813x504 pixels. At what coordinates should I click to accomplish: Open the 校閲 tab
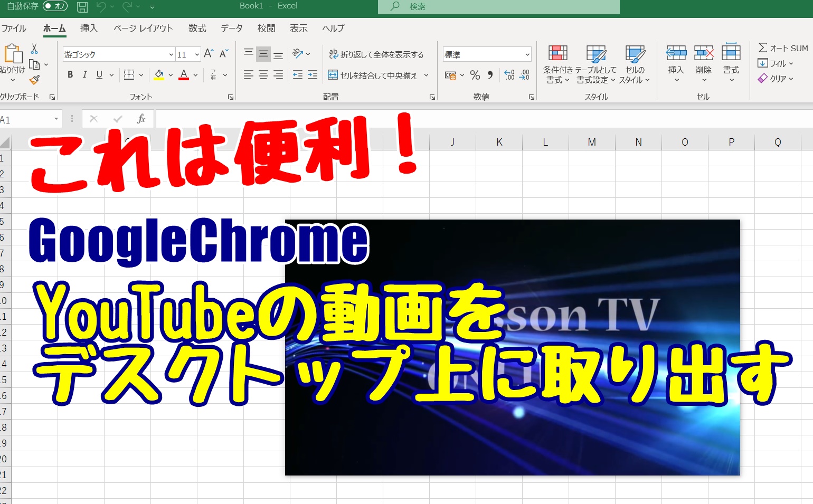[x=266, y=28]
